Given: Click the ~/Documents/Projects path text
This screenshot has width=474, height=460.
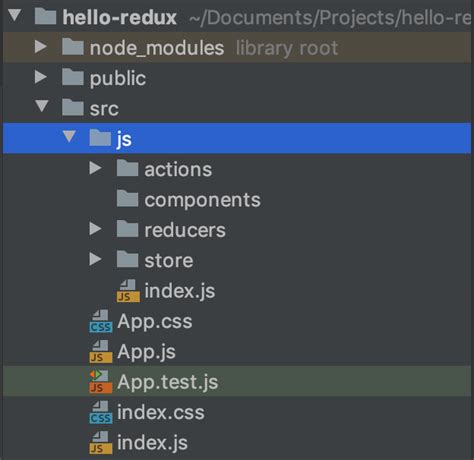Looking at the screenshot, I should [x=330, y=18].
